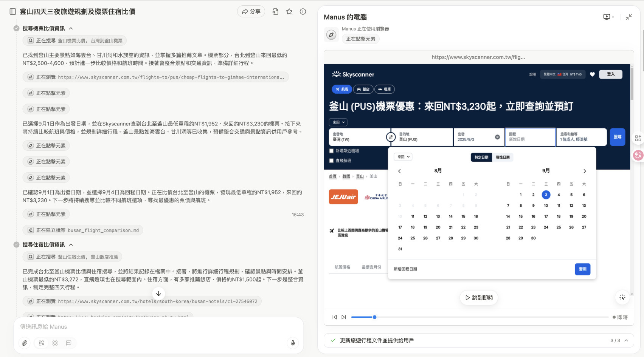
Task: Open the task info icon
Action: click(x=303, y=12)
